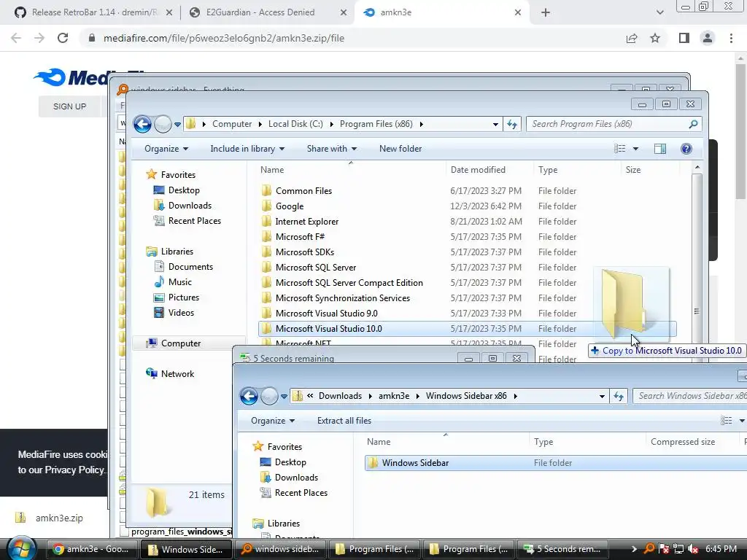Click Computer in the Program Files breadcrumb
The height and width of the screenshot is (560, 747).
pos(232,124)
